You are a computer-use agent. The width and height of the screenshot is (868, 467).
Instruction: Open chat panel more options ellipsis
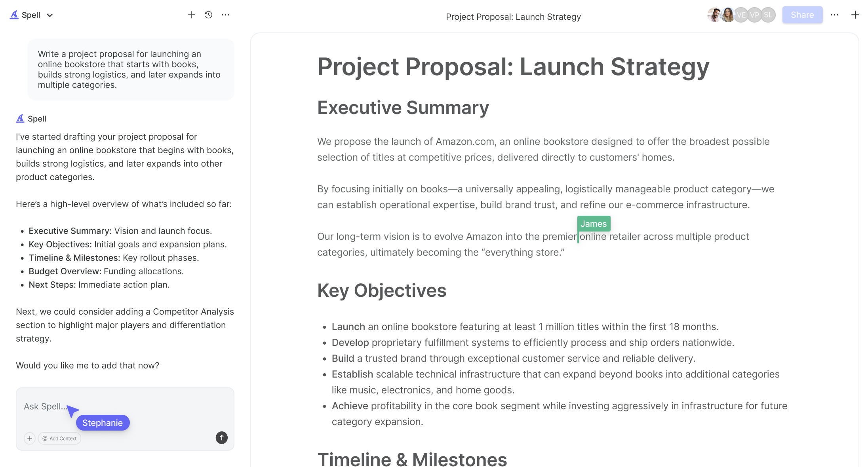225,15
